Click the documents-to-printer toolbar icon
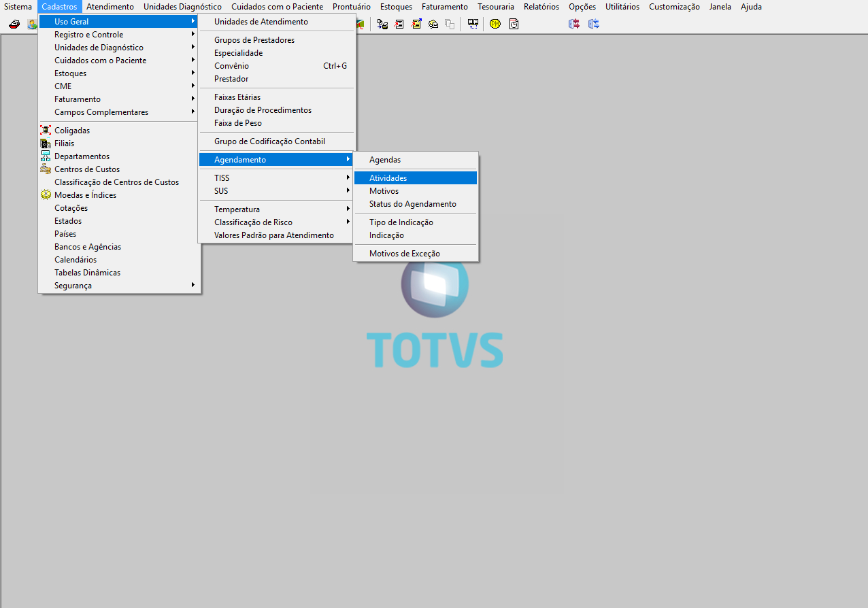The width and height of the screenshot is (868, 608). pos(383,24)
